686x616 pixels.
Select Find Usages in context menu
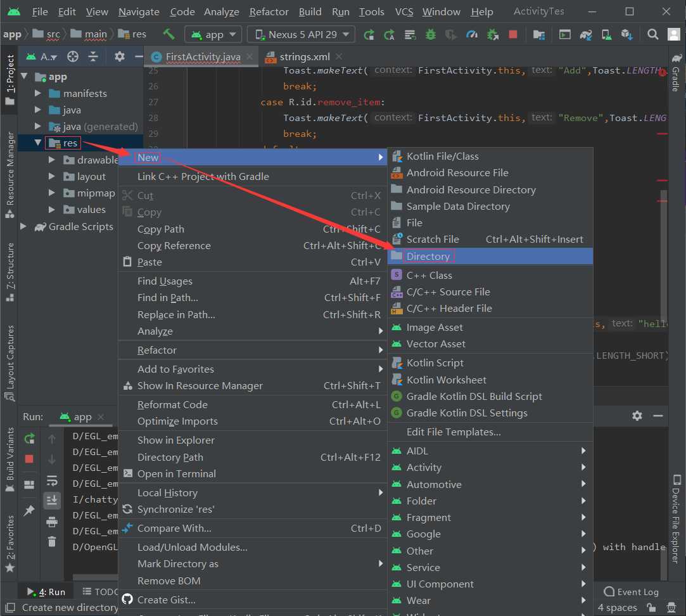(x=253, y=281)
